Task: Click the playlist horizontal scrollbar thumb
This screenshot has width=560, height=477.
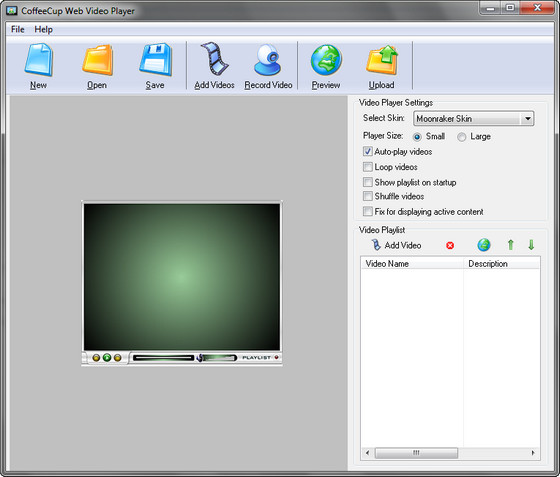Action: (416, 453)
